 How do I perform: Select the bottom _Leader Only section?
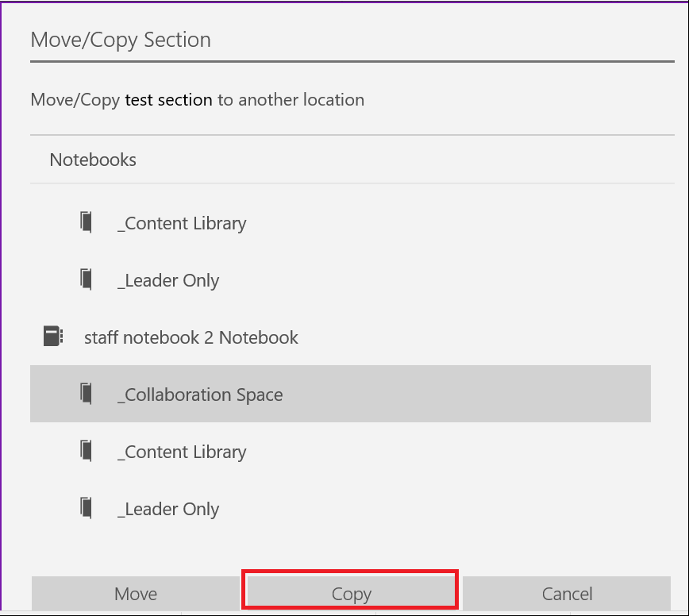tap(340, 508)
